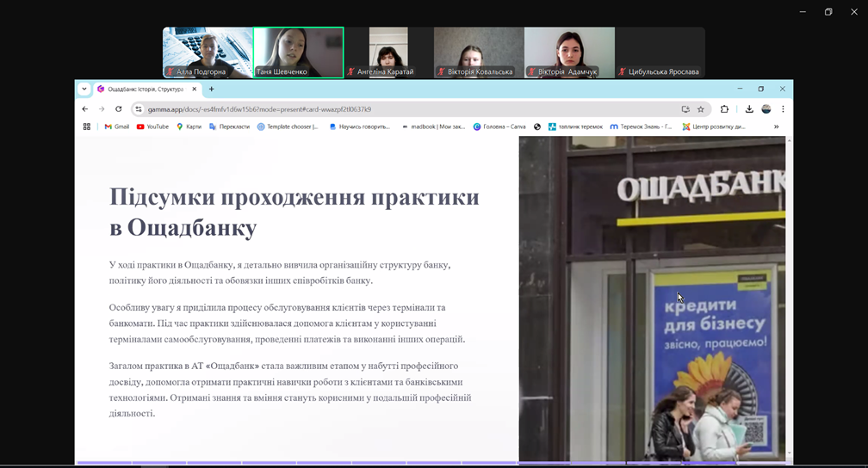The height and width of the screenshot is (468, 868).
Task: Expand hidden bookmarks with the double chevron
Action: [776, 126]
